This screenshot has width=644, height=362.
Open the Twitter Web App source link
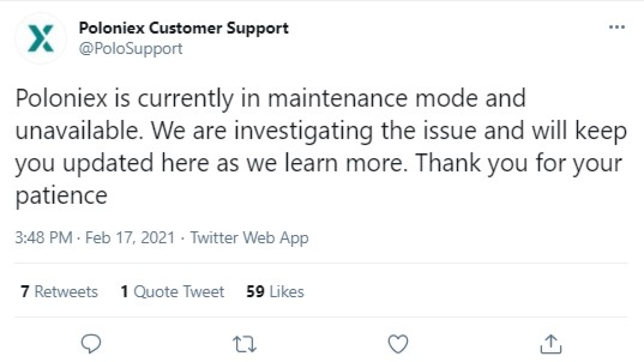(249, 238)
